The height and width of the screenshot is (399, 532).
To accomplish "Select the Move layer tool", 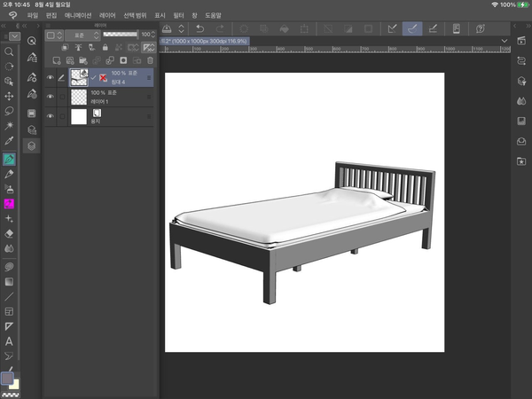I will coord(10,96).
